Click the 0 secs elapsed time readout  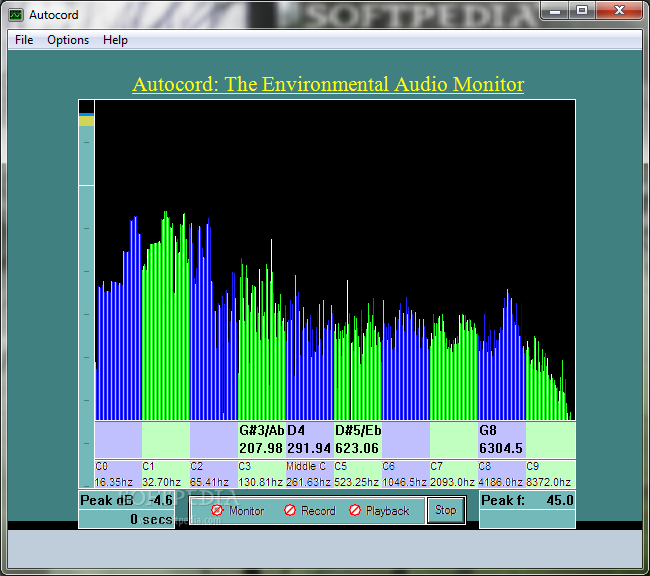126,519
